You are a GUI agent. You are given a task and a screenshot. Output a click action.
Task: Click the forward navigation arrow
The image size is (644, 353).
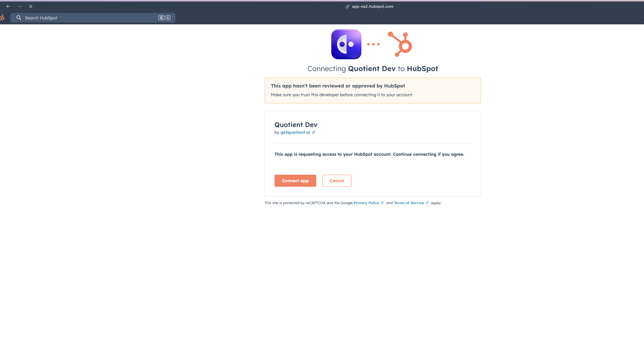click(x=20, y=6)
